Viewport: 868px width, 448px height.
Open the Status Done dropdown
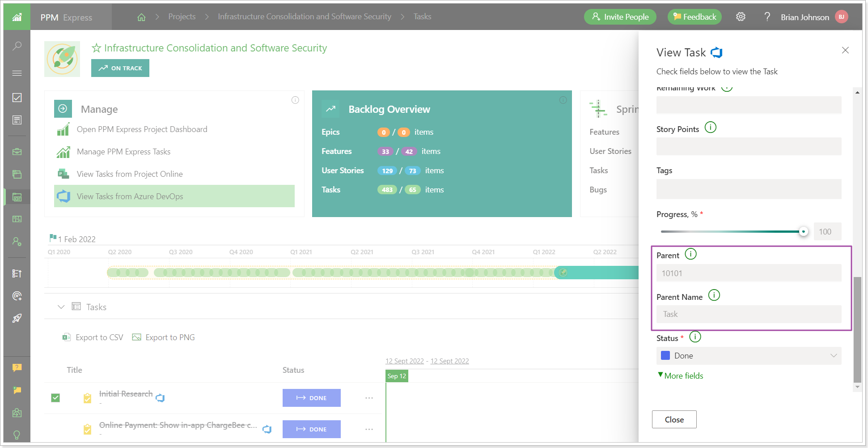pyautogui.click(x=749, y=356)
